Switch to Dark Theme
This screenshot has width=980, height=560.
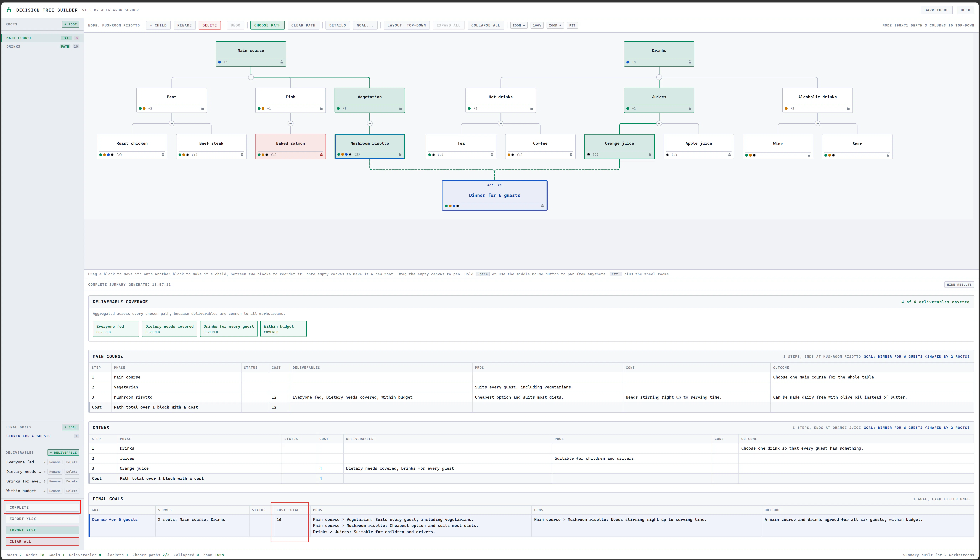click(937, 10)
